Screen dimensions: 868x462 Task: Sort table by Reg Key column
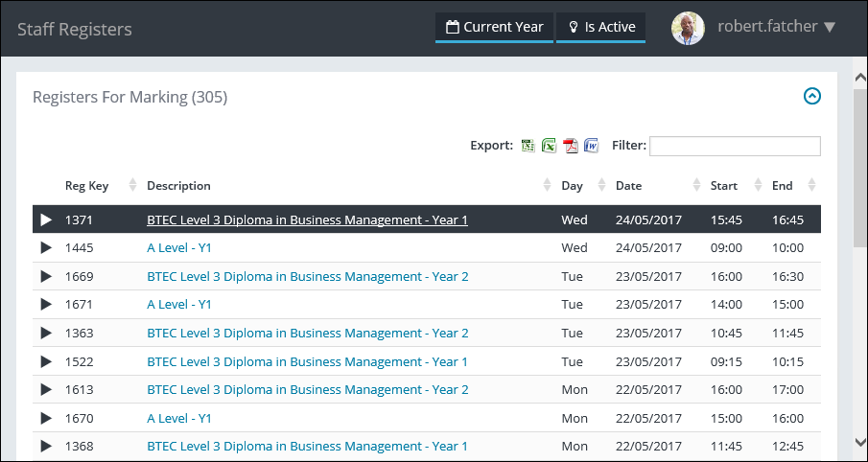[87, 186]
